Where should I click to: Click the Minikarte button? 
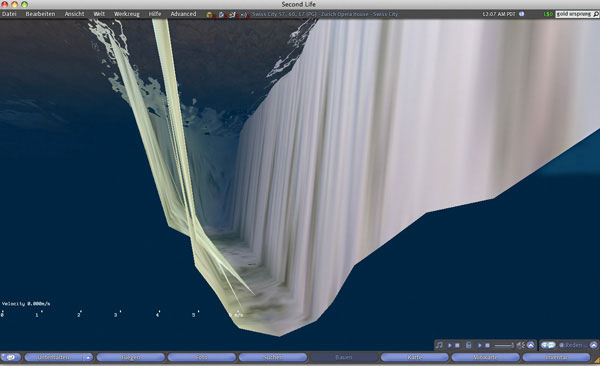click(486, 357)
